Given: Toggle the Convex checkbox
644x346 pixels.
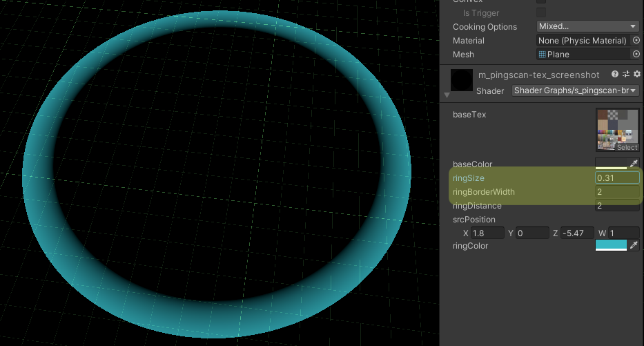Looking at the screenshot, I should coord(541,1).
